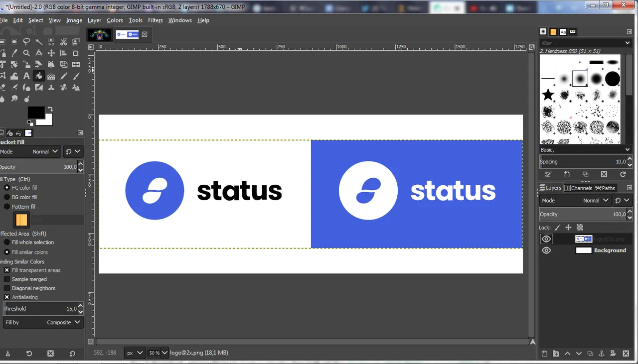Select the Ink tool

[x=26, y=87]
